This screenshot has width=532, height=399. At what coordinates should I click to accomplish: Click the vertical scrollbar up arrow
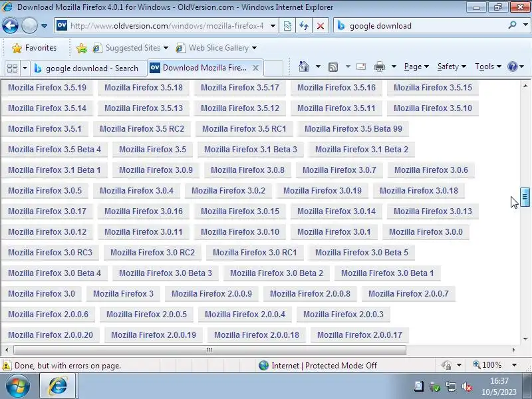(525, 86)
